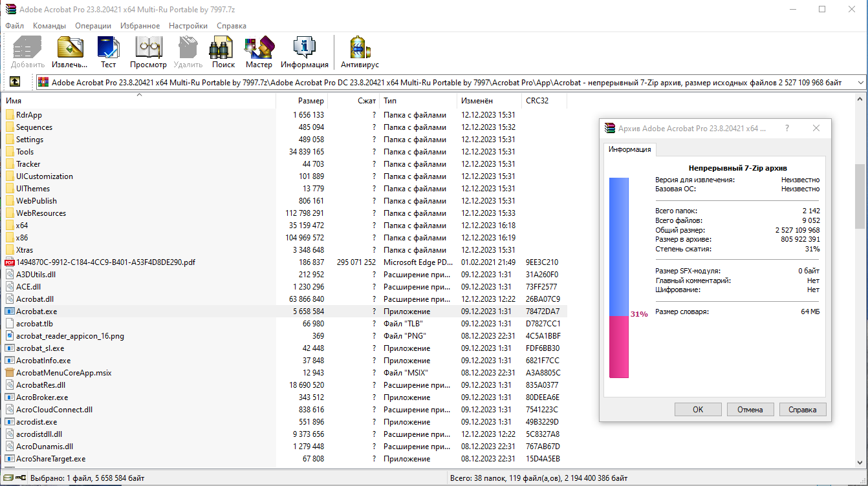Click the A3DUtils.dll file icon
Image resolution: width=868 pixels, height=486 pixels.
point(10,275)
